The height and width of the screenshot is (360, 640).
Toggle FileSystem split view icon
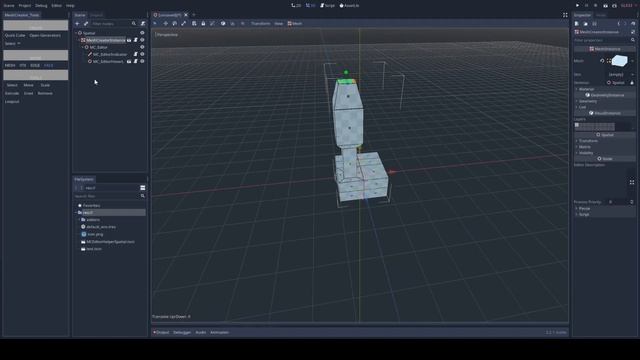coord(142,188)
